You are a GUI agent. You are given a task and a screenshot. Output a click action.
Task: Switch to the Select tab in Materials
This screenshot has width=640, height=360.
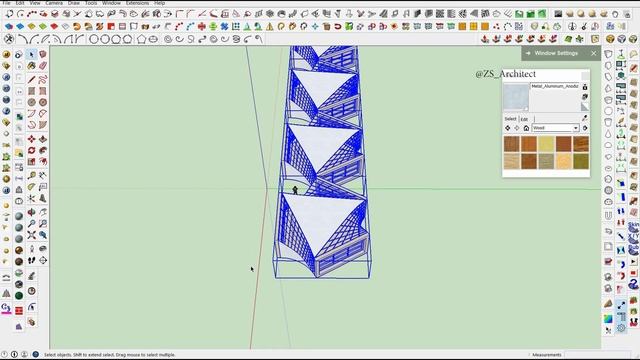(x=510, y=119)
